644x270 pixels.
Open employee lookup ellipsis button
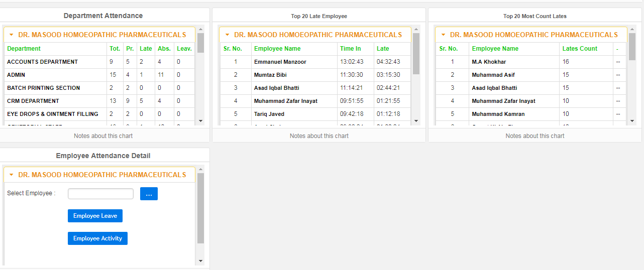(x=149, y=194)
